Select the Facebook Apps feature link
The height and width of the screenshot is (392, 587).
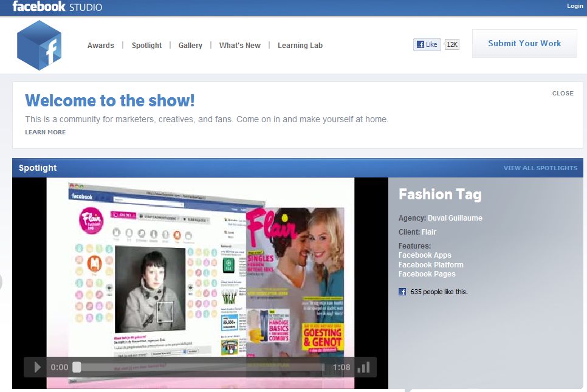point(425,255)
